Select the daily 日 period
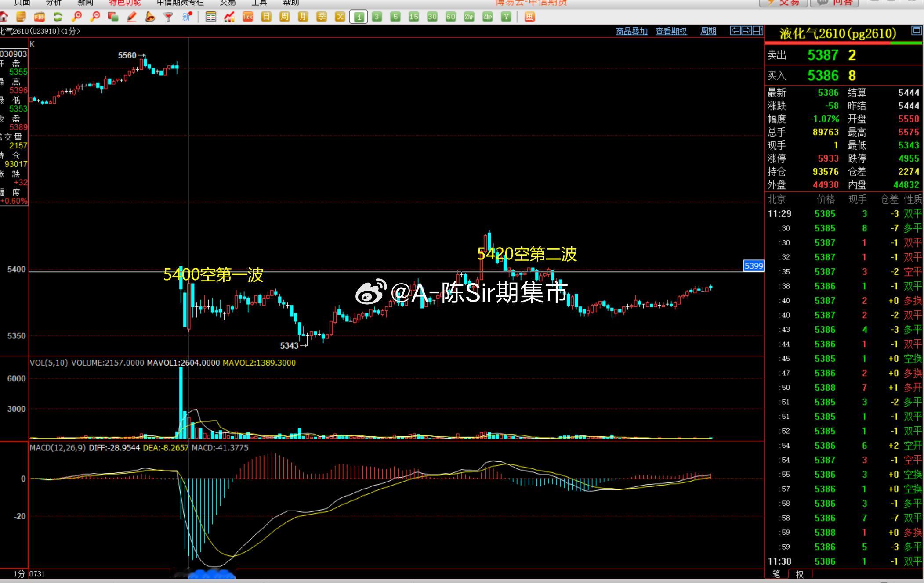The image size is (924, 583). [x=266, y=17]
